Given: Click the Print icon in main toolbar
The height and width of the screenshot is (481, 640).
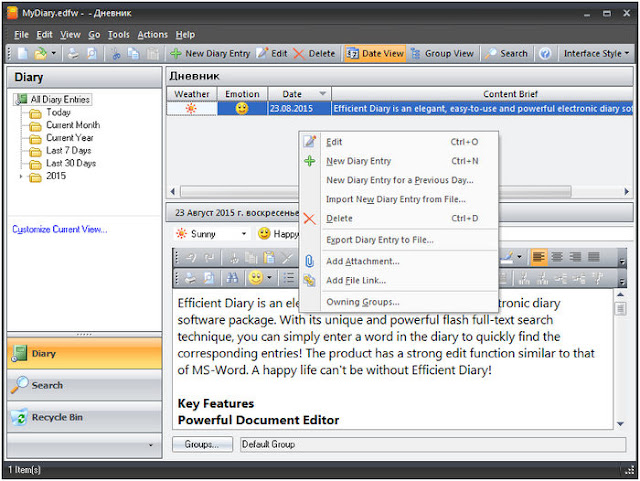Looking at the screenshot, I should [x=73, y=53].
